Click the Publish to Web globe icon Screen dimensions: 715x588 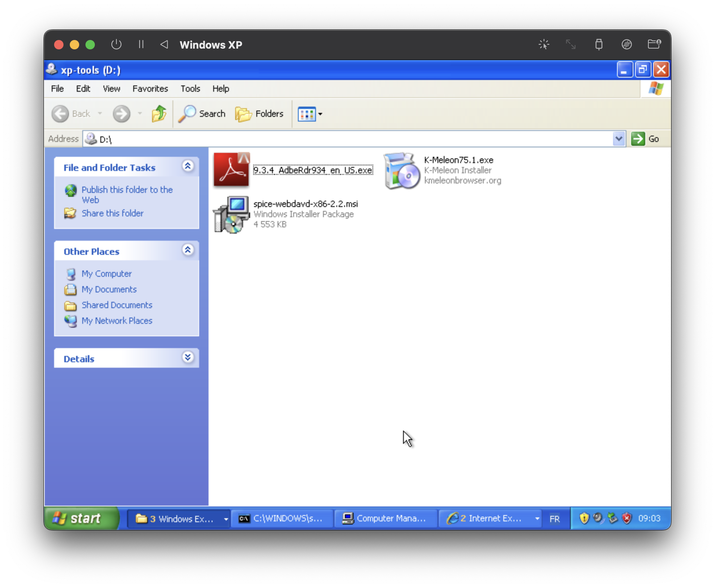71,191
